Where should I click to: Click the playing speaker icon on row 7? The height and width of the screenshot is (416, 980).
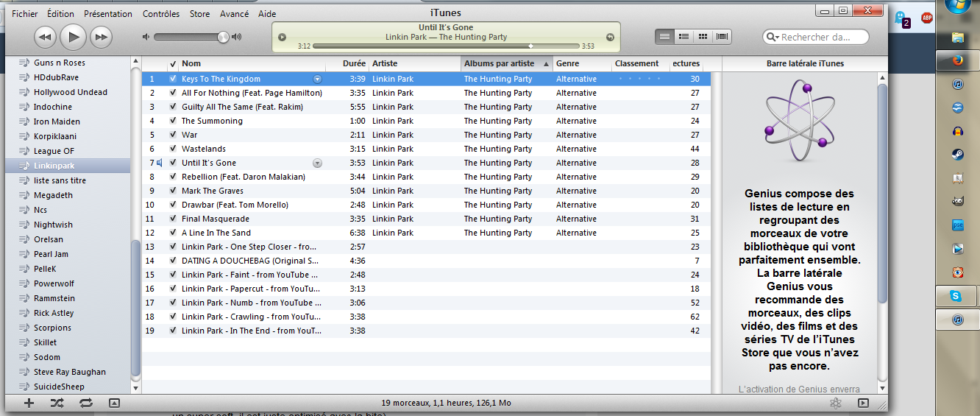[160, 163]
